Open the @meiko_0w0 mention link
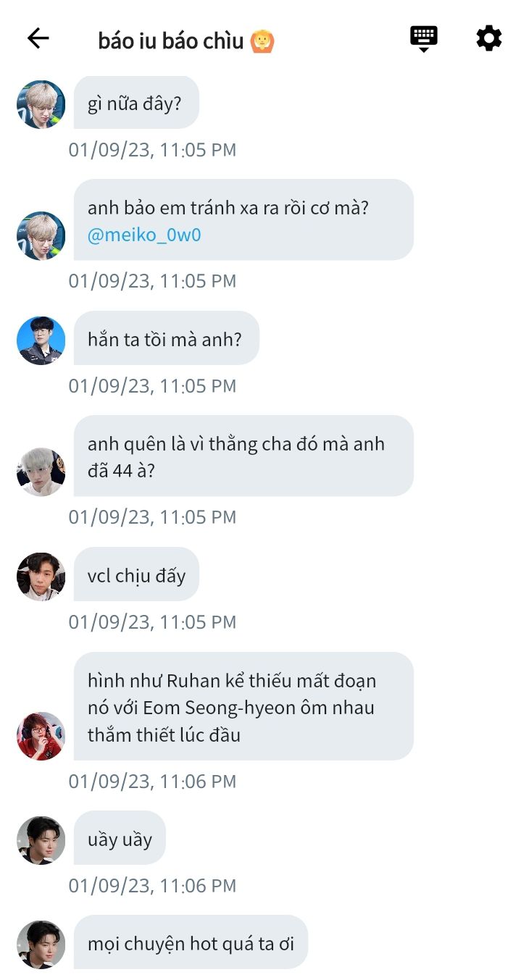Screen dimensions: 521x980 [144, 235]
